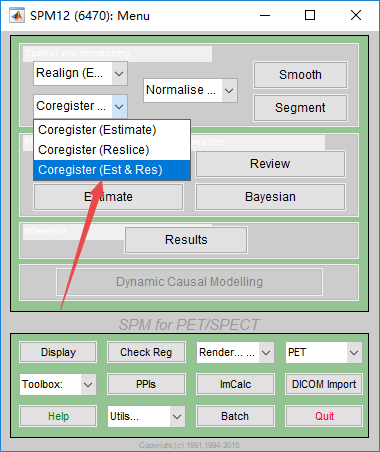
Task: Click the Check Reg button
Action: click(146, 352)
